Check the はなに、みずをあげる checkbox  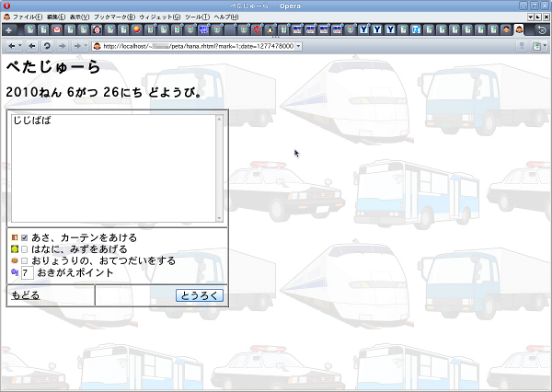point(25,249)
